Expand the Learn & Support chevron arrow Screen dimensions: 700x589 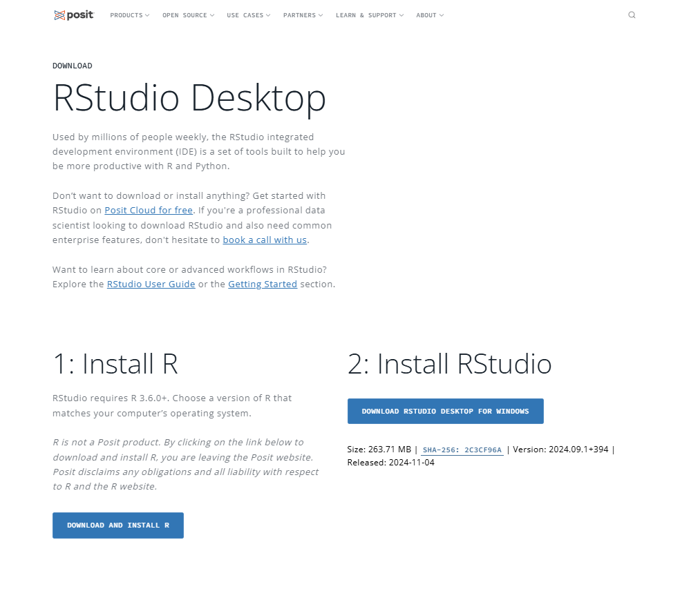[401, 15]
